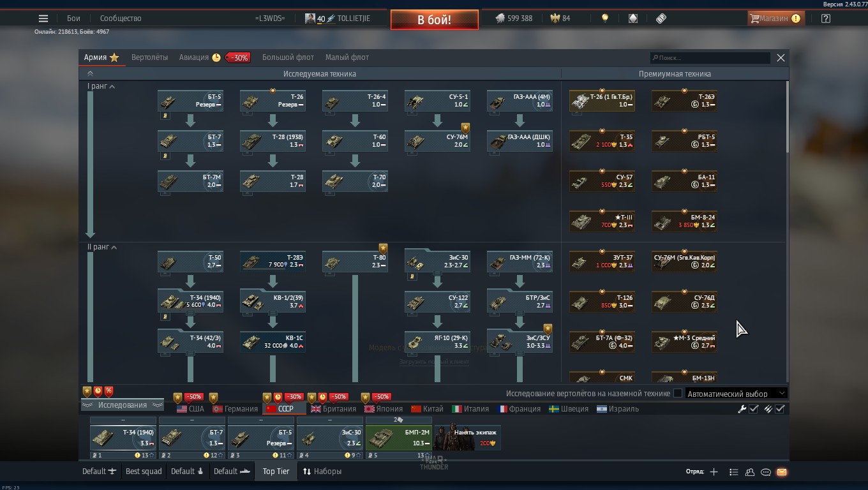The height and width of the screenshot is (490, 868).
Task: Open the question mark help icon
Action: tap(826, 19)
